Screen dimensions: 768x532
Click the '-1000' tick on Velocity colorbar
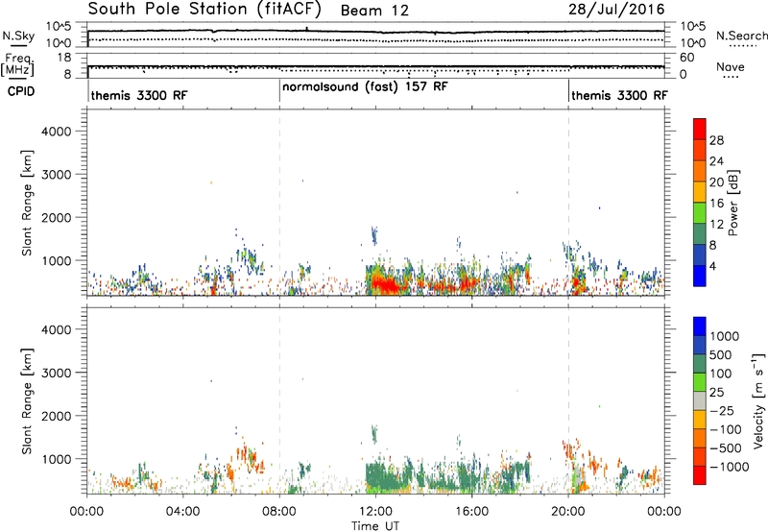coord(730,467)
